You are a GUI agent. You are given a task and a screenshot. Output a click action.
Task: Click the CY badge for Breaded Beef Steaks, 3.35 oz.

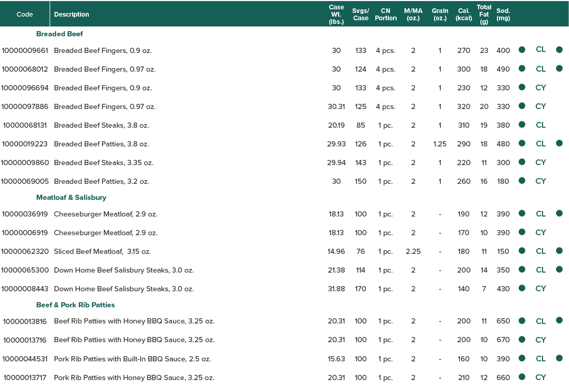click(541, 162)
